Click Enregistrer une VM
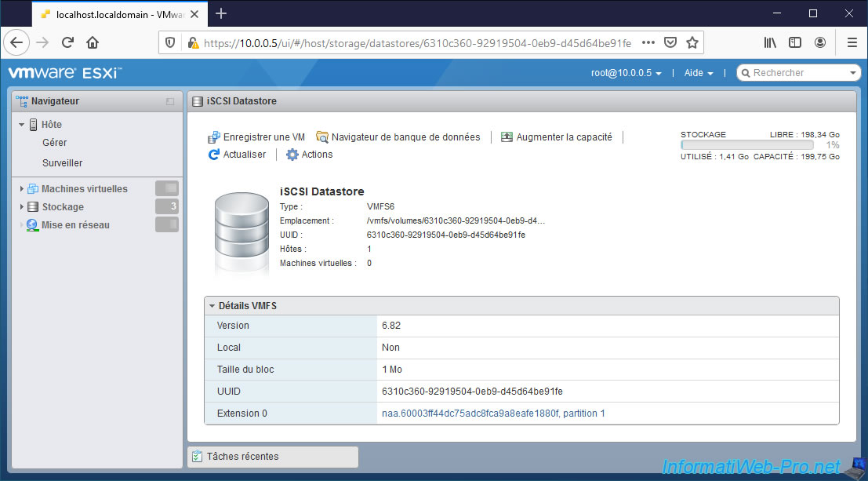868x481 pixels. click(x=256, y=137)
